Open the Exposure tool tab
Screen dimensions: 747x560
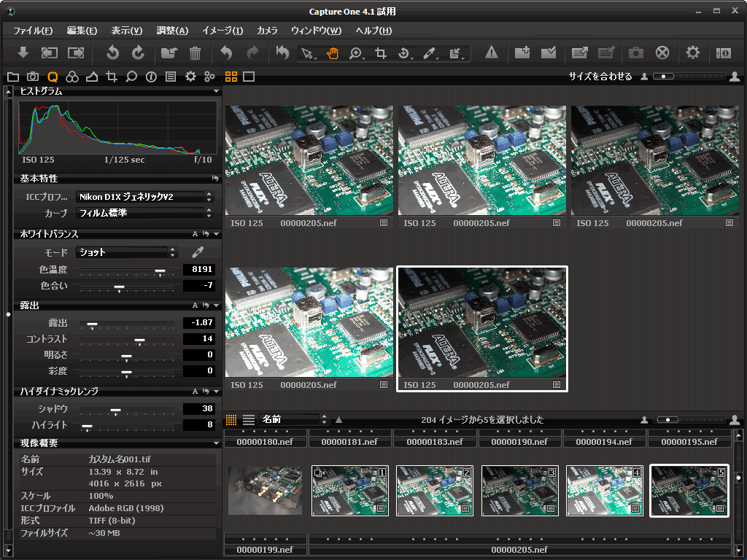point(92,77)
